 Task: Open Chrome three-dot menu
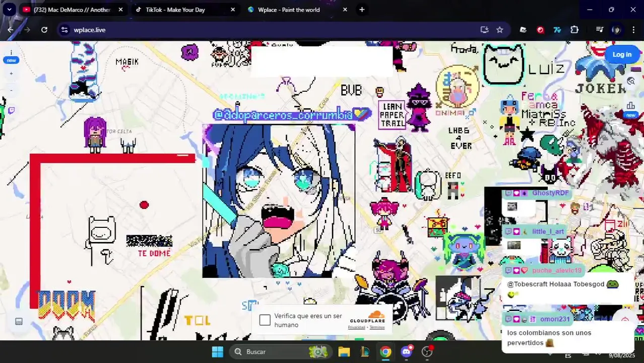[x=633, y=30]
